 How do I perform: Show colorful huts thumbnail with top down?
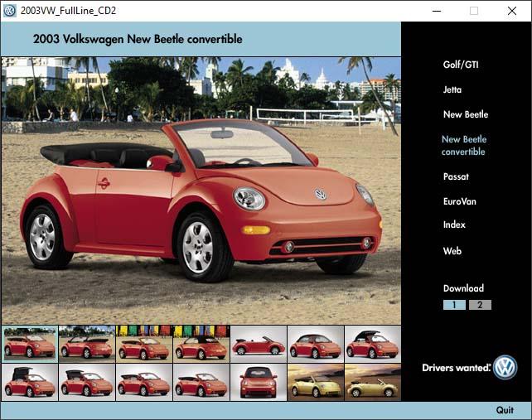(x=144, y=344)
